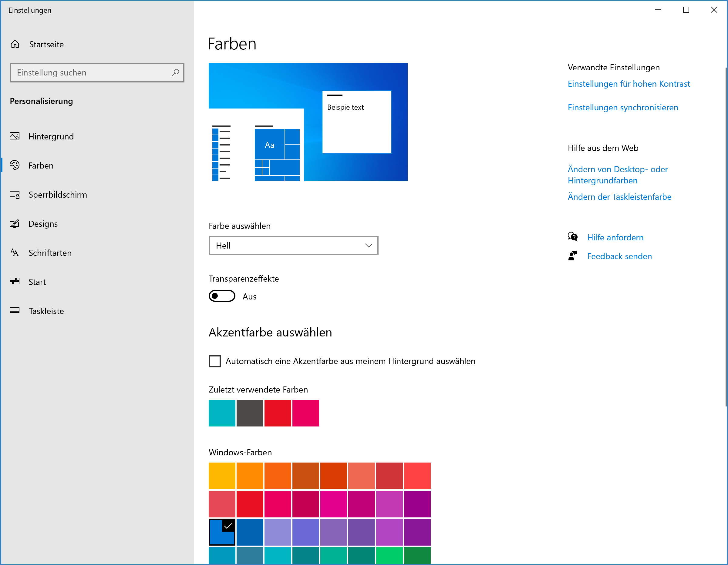Click the Taskleiste icon in the sidebar
Image resolution: width=728 pixels, height=565 pixels.
pyautogui.click(x=15, y=310)
